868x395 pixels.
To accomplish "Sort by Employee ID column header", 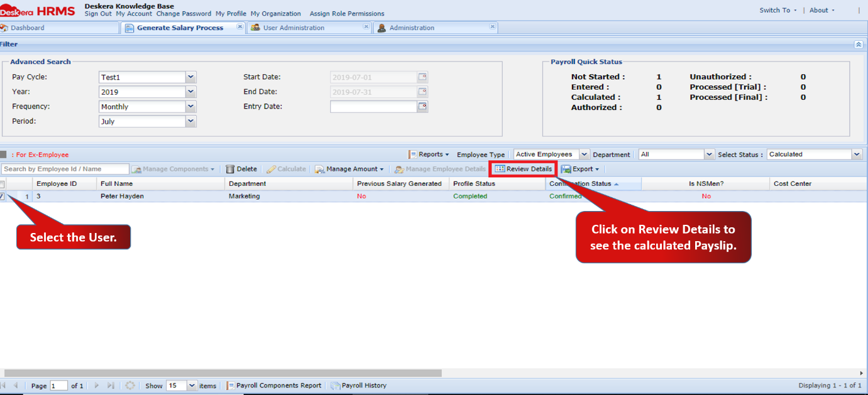I will click(x=65, y=184).
